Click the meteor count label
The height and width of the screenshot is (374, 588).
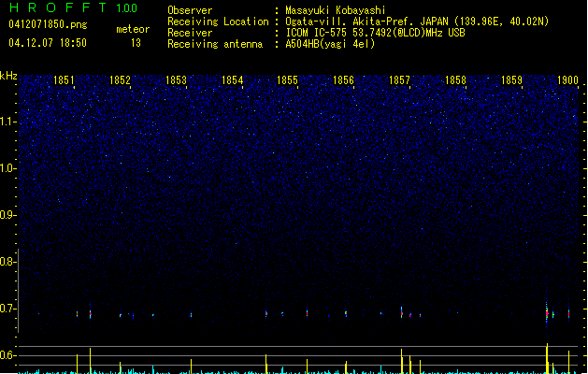click(x=133, y=29)
